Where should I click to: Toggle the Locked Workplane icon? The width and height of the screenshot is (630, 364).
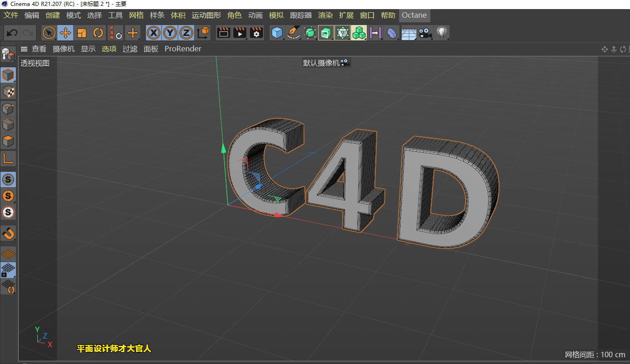point(8,270)
